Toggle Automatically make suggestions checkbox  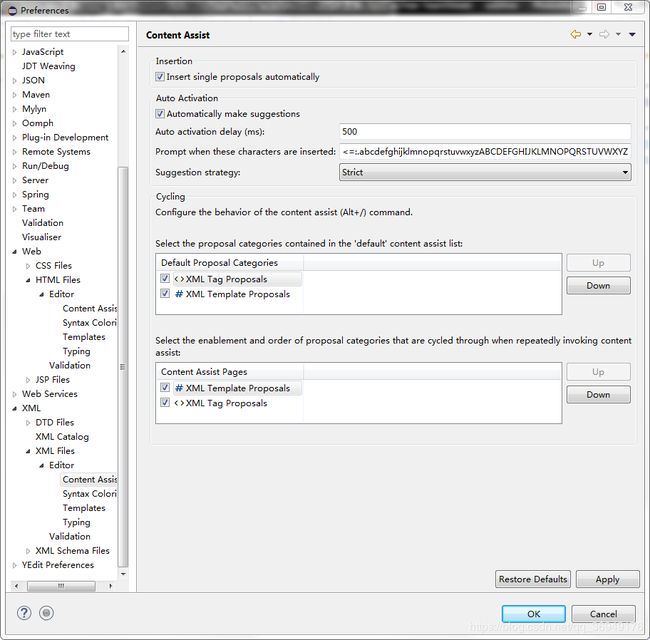coord(160,114)
